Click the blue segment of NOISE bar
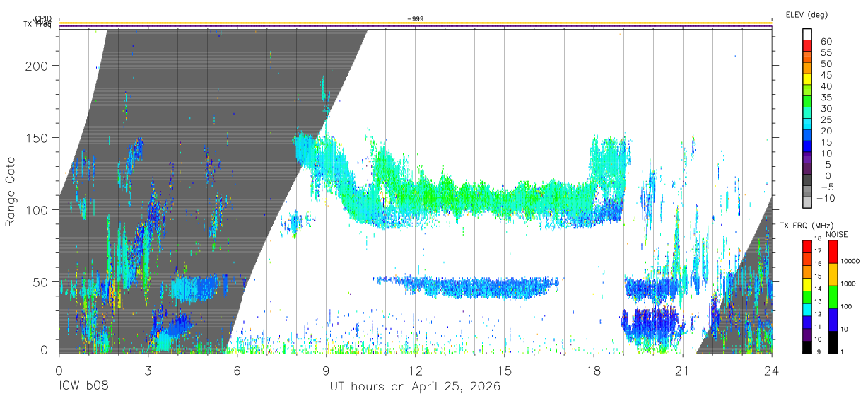The height and width of the screenshot is (401, 868). (x=833, y=319)
